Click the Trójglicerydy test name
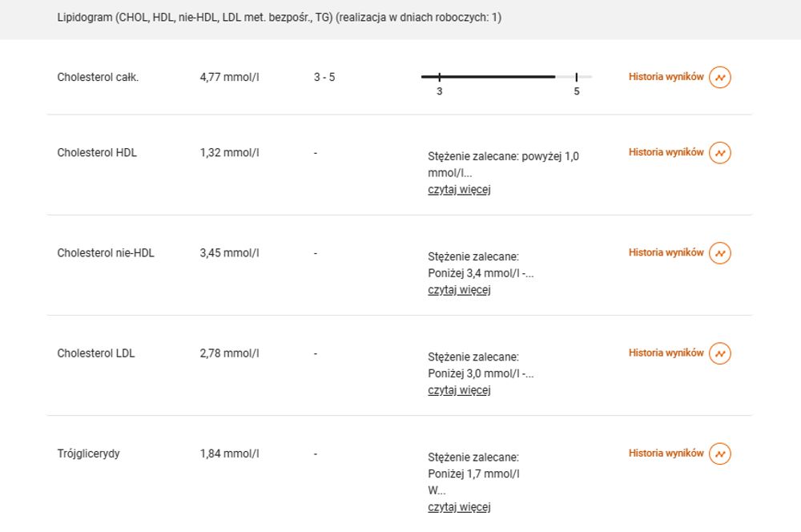The width and height of the screenshot is (801, 532). pos(88,453)
